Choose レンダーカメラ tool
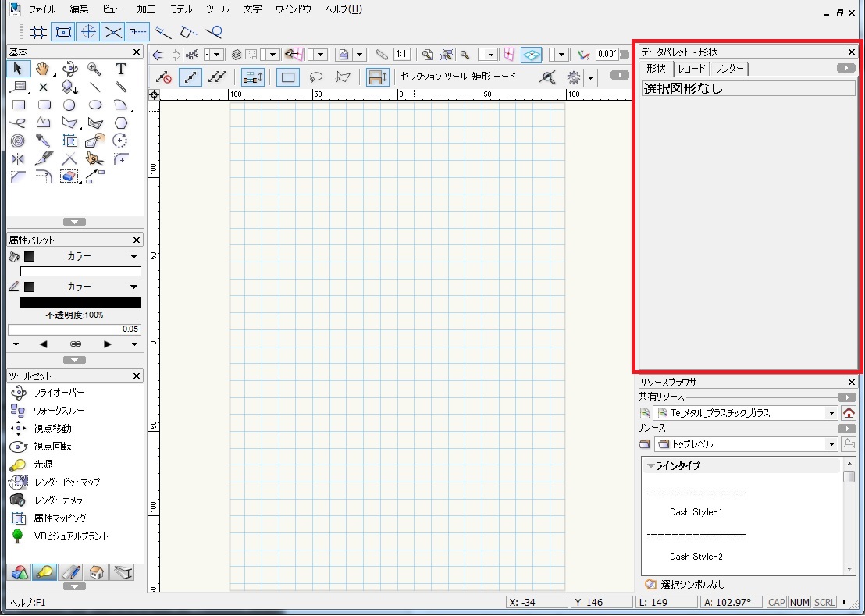The height and width of the screenshot is (616, 865). (59, 500)
